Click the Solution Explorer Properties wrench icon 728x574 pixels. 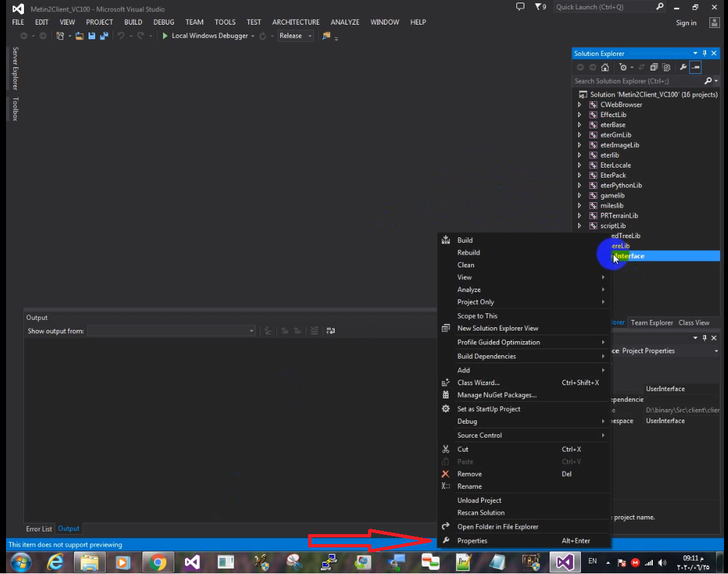tap(683, 67)
